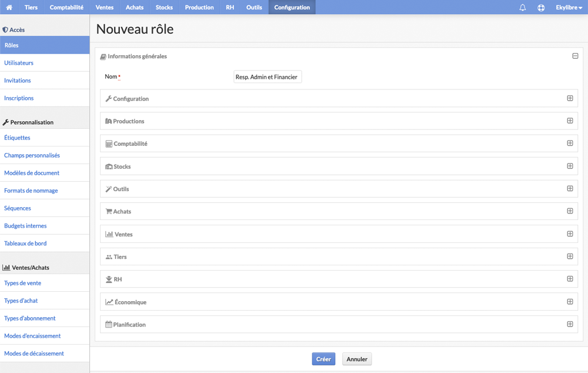588x373 pixels.
Task: Open the Comptabilité top menu
Action: (66, 7)
